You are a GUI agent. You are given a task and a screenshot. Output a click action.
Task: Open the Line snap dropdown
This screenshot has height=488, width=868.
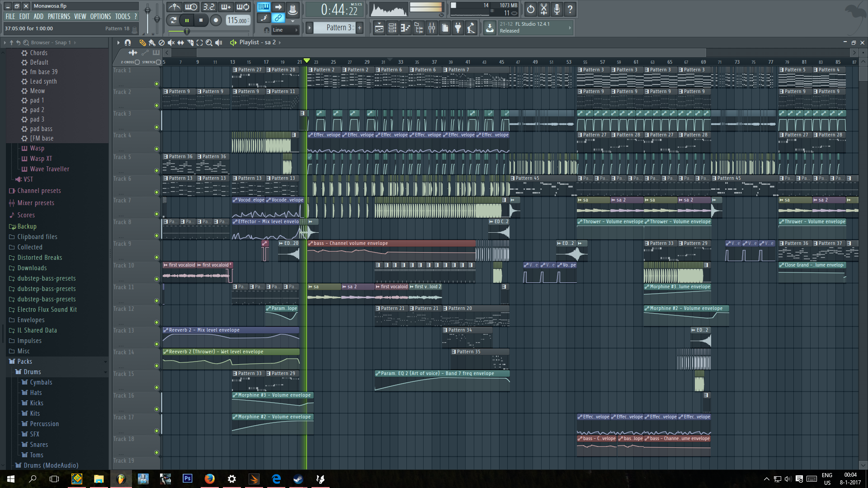pos(285,30)
